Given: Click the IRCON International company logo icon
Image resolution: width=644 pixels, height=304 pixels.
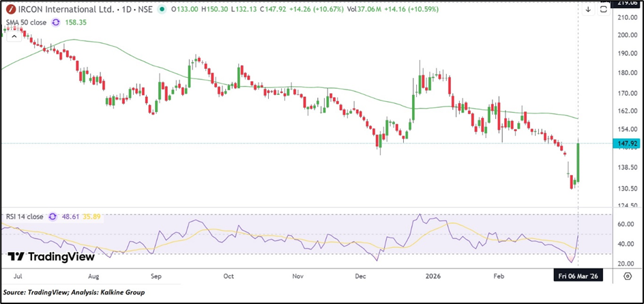Looking at the screenshot, I should pyautogui.click(x=9, y=10).
